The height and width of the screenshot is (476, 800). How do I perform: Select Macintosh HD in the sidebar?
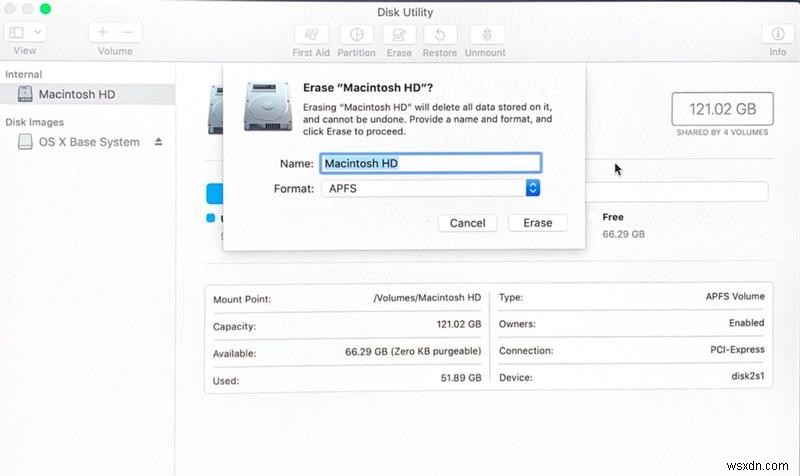click(x=87, y=94)
